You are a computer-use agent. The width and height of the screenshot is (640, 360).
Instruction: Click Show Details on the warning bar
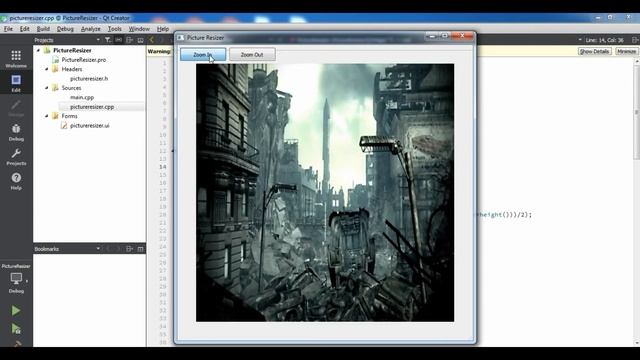(x=594, y=51)
